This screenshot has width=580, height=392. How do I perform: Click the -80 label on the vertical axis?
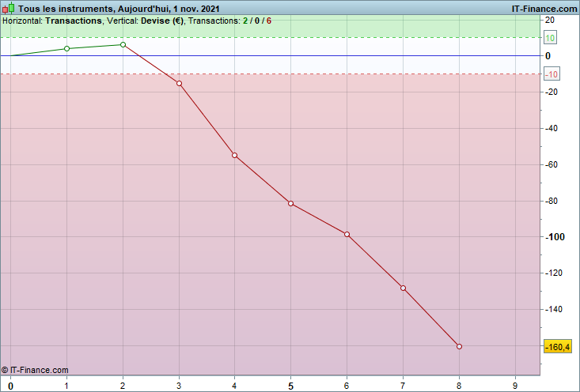pos(552,201)
